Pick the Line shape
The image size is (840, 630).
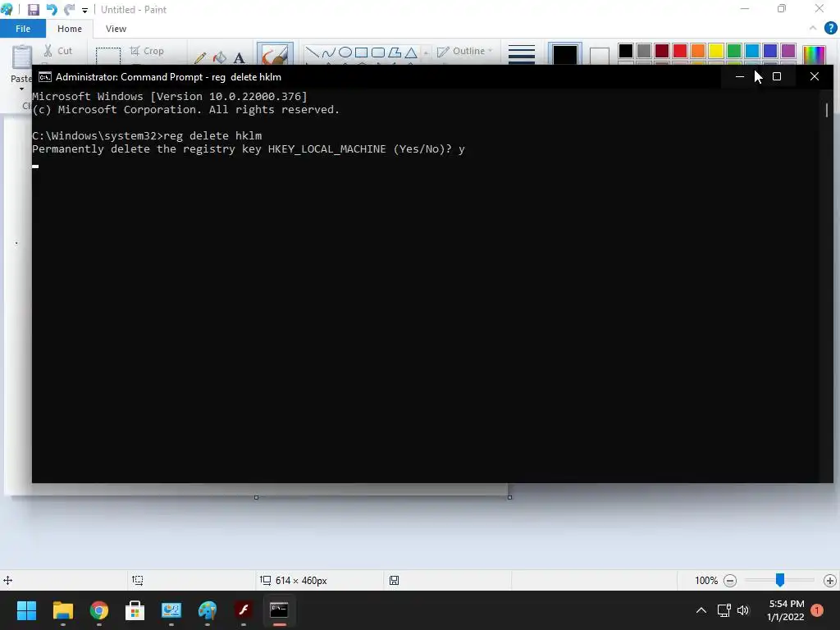pos(313,52)
